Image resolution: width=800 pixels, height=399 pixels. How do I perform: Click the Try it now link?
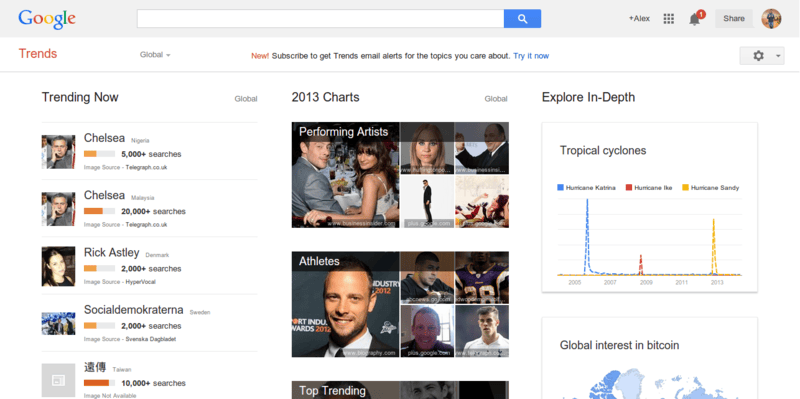pos(531,56)
